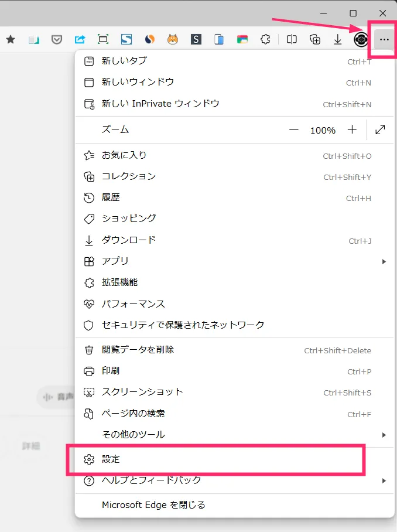
Task: Click the blue S extension icon
Action: (x=126, y=39)
